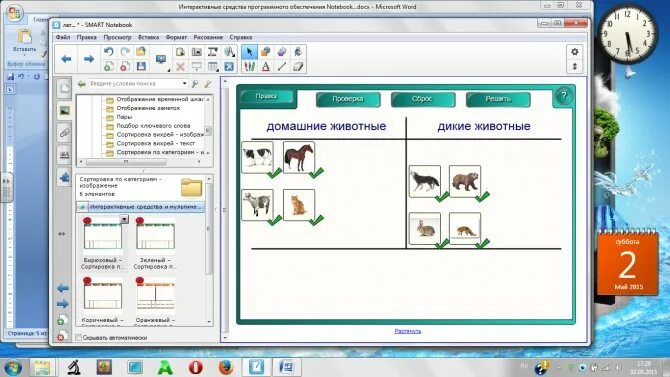Screen dimensions: 670x377
Task: Open Page Sorter side tab
Action: [x=64, y=88]
